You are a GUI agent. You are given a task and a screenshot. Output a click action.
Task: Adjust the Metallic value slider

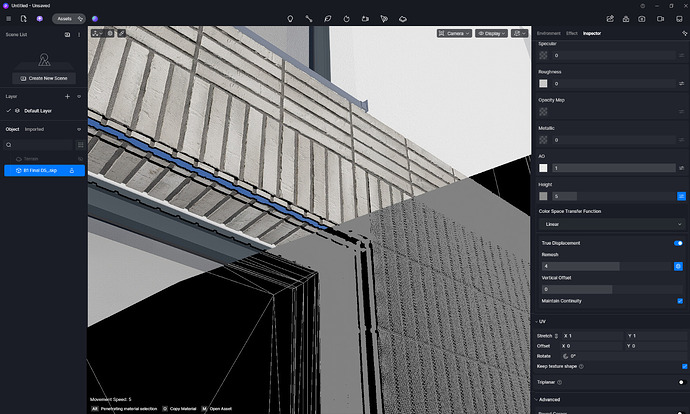(614, 140)
